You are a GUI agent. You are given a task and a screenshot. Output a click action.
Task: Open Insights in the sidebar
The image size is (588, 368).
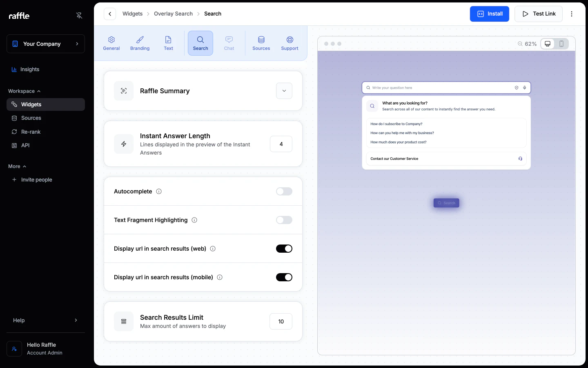tap(46, 70)
